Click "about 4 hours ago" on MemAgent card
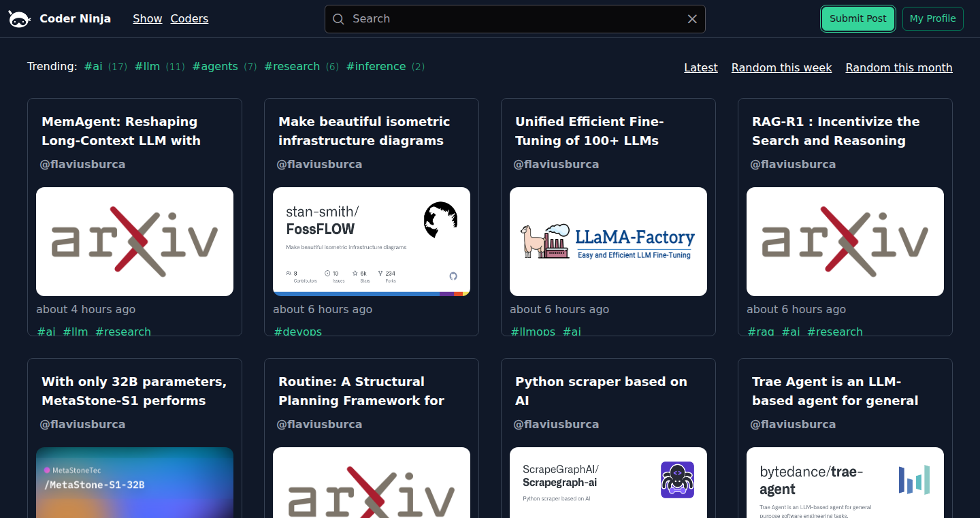 (x=86, y=309)
